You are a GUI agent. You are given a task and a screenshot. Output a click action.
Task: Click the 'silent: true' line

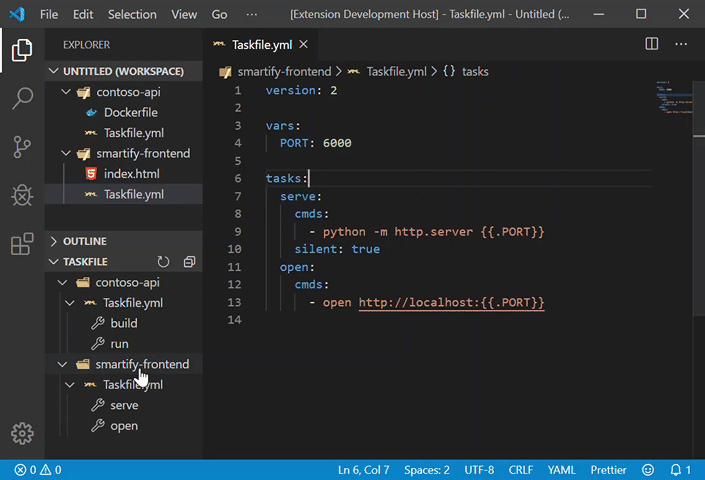pyautogui.click(x=337, y=249)
